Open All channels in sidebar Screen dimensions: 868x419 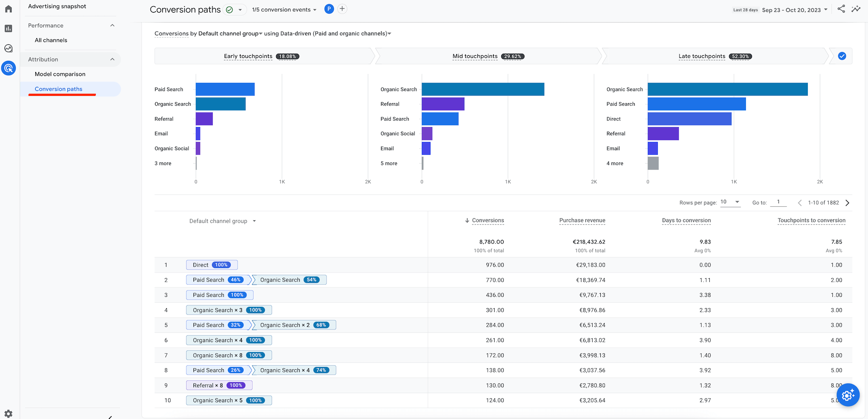click(51, 40)
